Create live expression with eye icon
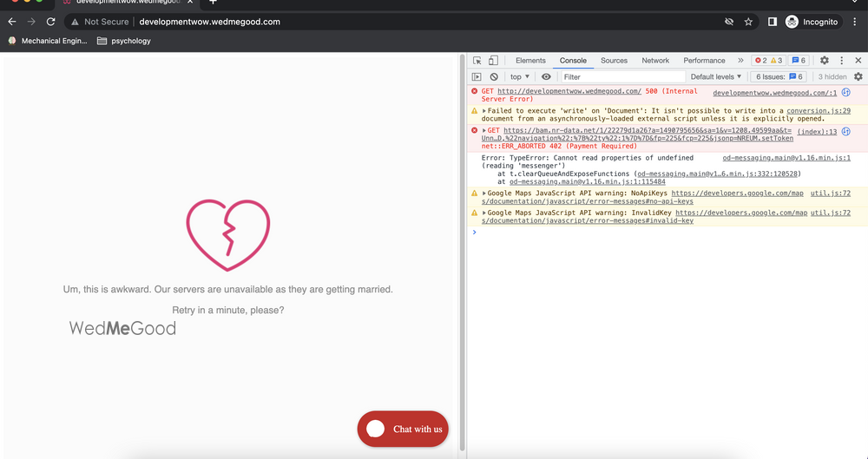The image size is (868, 459). pyautogui.click(x=546, y=77)
